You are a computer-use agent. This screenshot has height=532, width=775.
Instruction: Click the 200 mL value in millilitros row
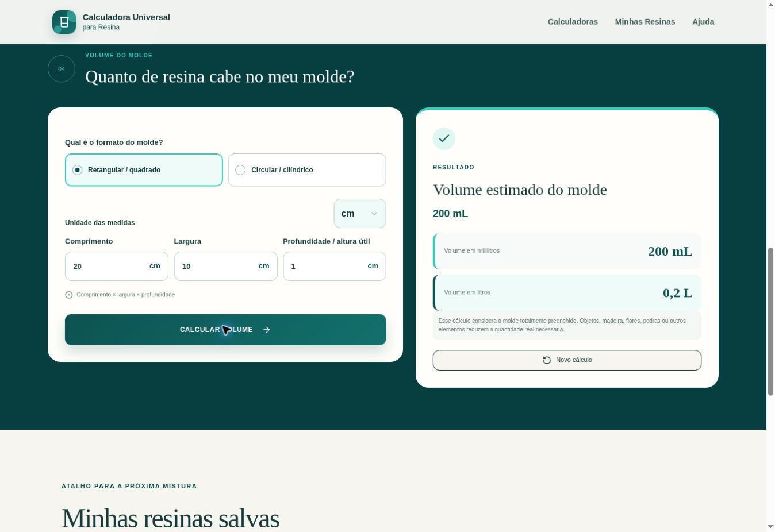[x=670, y=252]
